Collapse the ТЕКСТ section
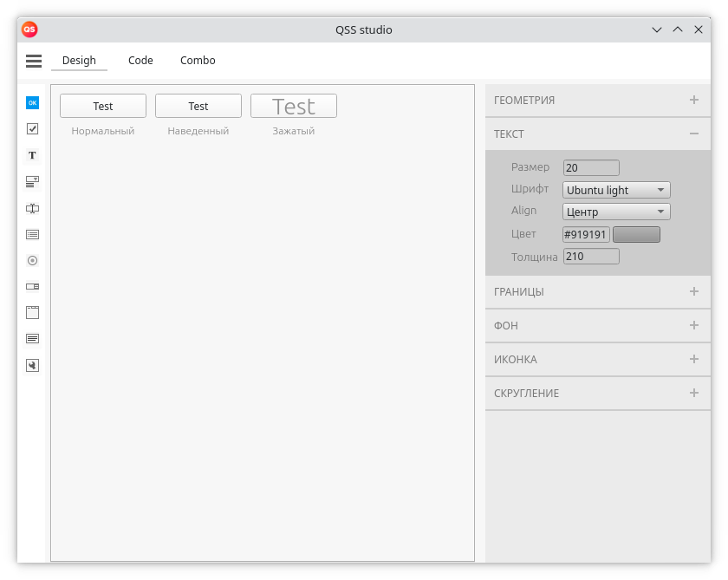The width and height of the screenshot is (728, 580). 693,134
